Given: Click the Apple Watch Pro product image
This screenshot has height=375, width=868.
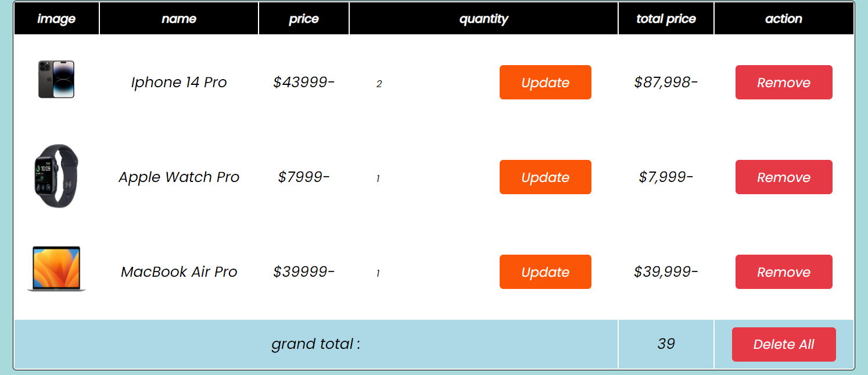Looking at the screenshot, I should click(x=56, y=177).
